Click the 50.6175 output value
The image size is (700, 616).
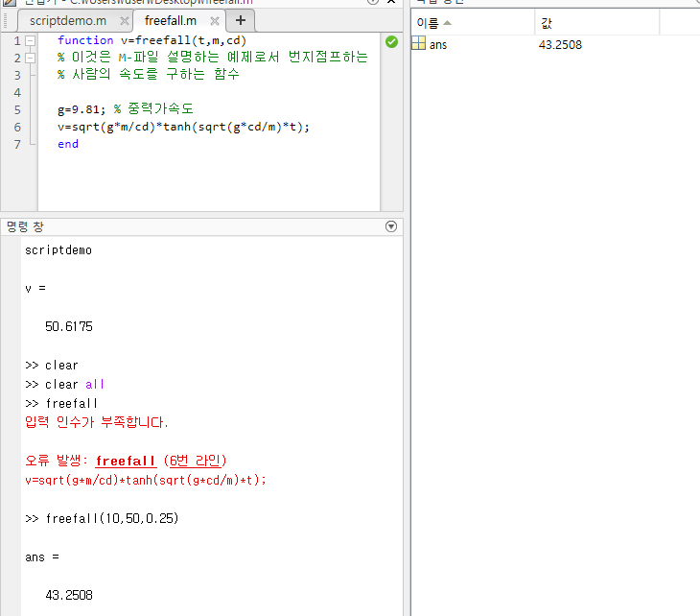click(x=69, y=326)
